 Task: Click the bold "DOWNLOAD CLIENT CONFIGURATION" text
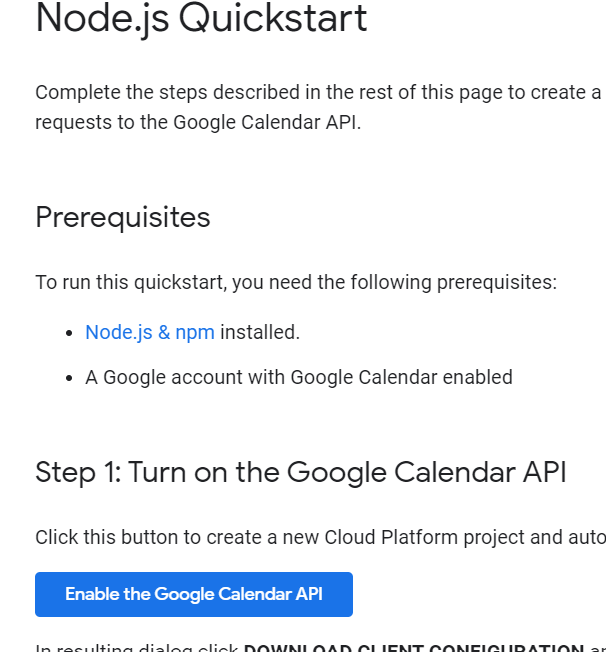414,648
